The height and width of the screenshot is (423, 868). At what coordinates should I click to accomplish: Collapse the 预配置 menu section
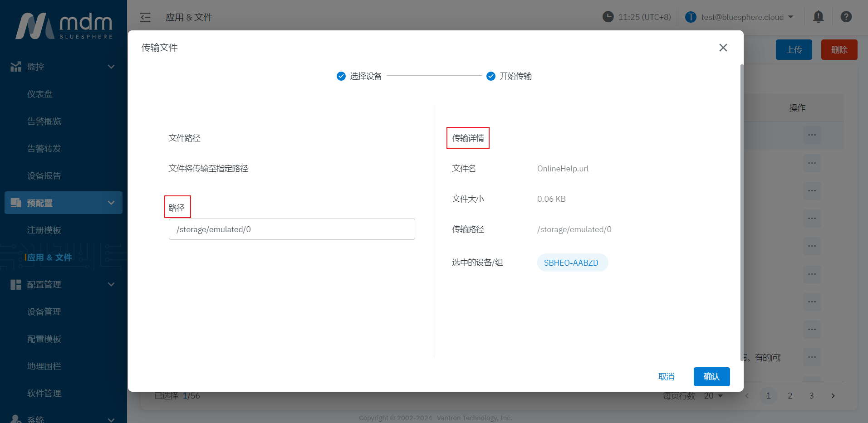(111, 203)
